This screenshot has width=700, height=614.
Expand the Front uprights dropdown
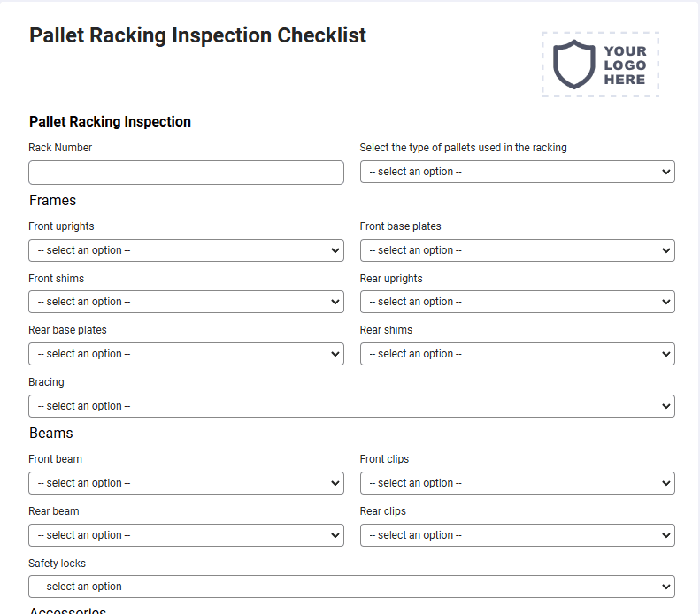coord(186,250)
